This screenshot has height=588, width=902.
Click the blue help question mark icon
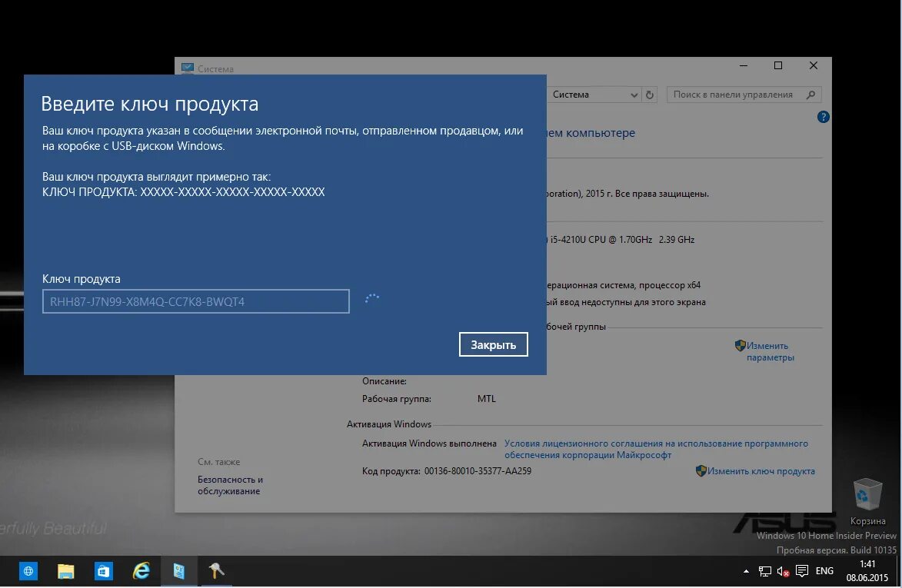coord(823,117)
